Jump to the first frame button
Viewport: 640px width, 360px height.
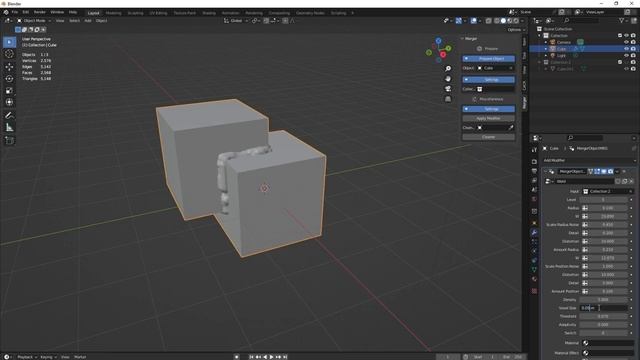251,357
